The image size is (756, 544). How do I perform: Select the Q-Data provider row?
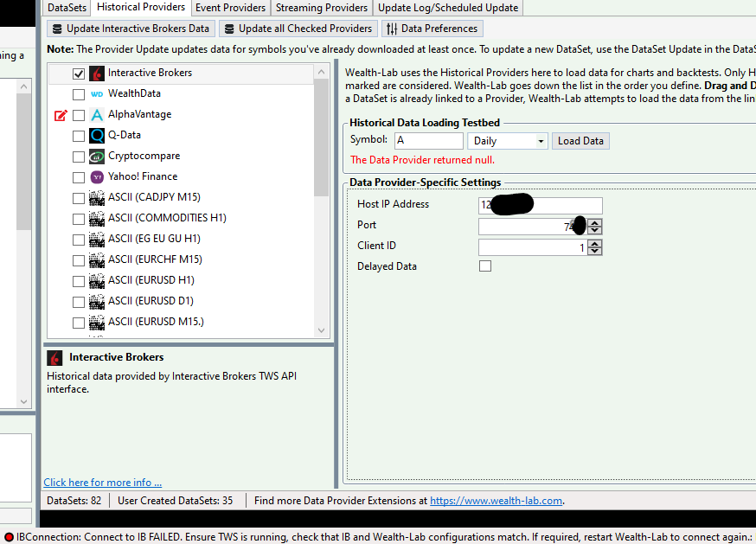point(181,136)
